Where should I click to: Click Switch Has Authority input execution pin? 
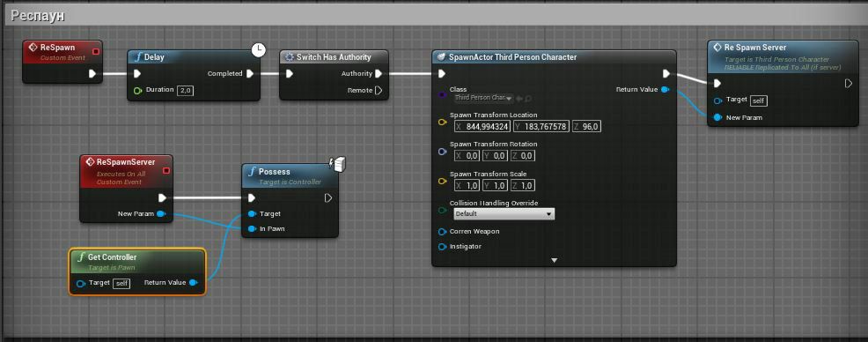point(289,74)
